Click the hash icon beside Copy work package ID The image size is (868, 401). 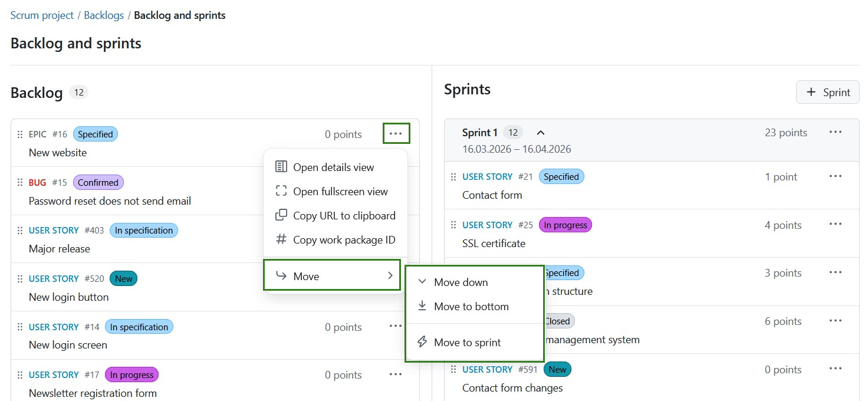coord(280,239)
